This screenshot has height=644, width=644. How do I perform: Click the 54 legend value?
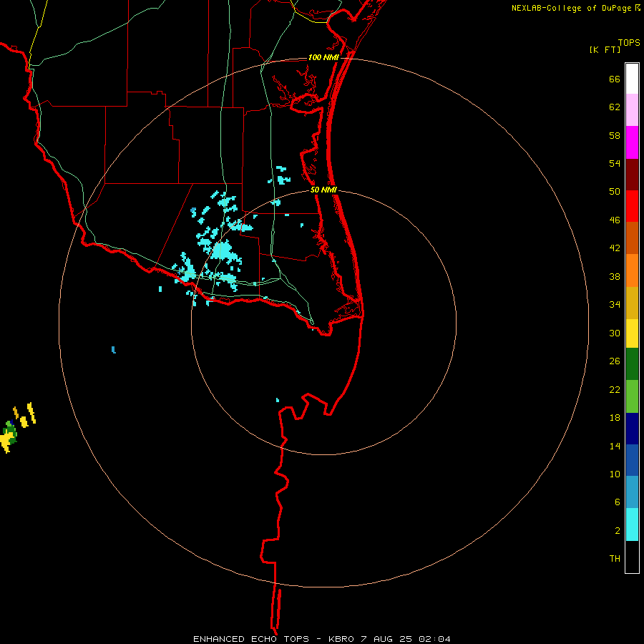pyautogui.click(x=615, y=163)
